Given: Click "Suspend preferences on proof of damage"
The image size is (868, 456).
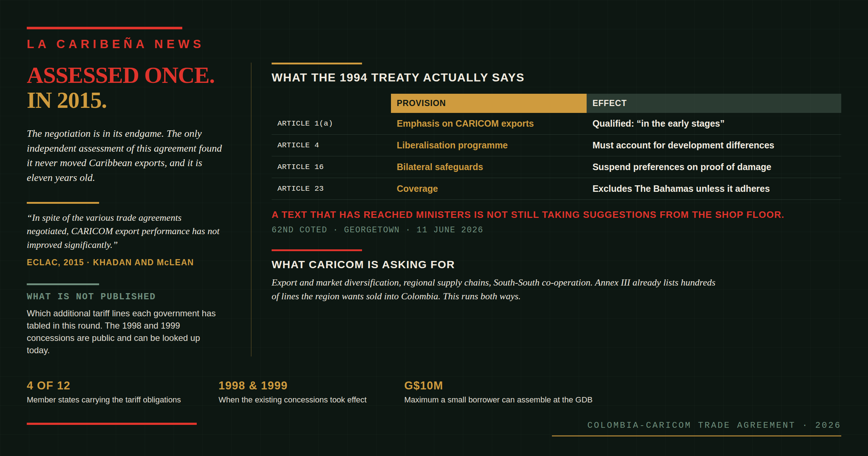Looking at the screenshot, I should (x=682, y=167).
